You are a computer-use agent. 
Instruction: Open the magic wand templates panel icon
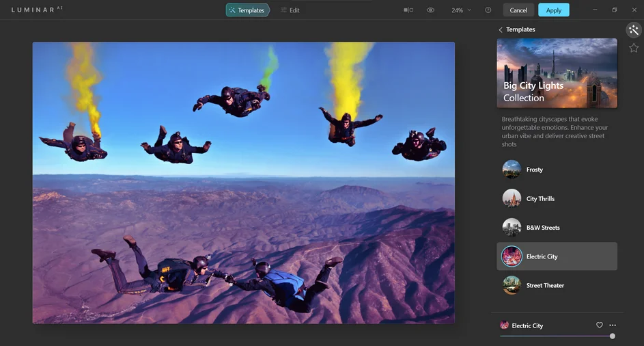tap(633, 30)
